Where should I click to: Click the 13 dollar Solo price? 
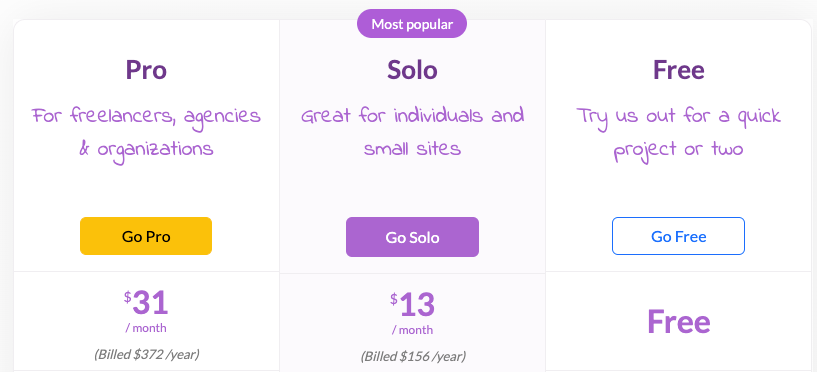412,305
